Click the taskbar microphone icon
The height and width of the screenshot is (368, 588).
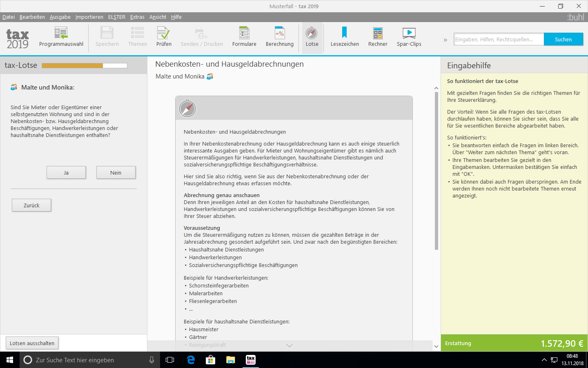click(x=151, y=360)
